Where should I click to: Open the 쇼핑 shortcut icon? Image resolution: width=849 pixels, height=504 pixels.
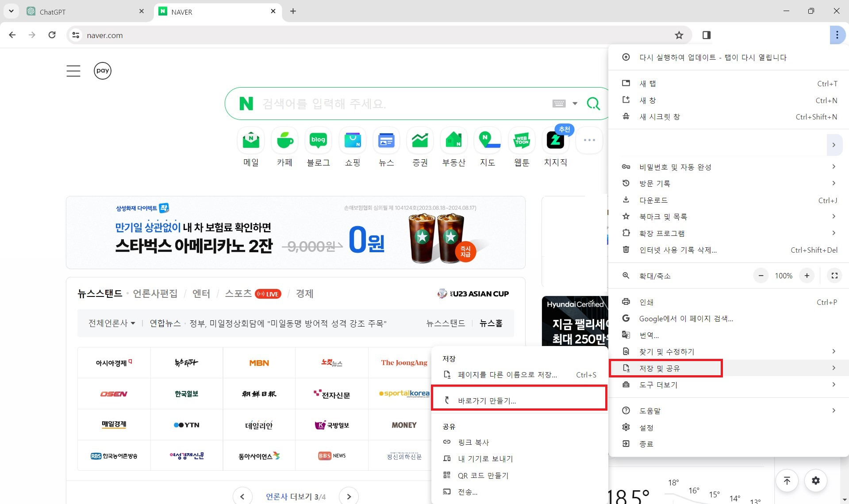(x=353, y=140)
